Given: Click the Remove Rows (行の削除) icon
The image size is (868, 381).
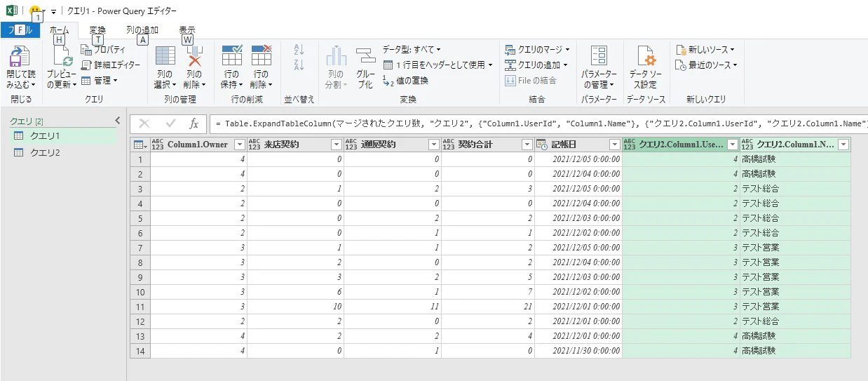Looking at the screenshot, I should click(261, 57).
